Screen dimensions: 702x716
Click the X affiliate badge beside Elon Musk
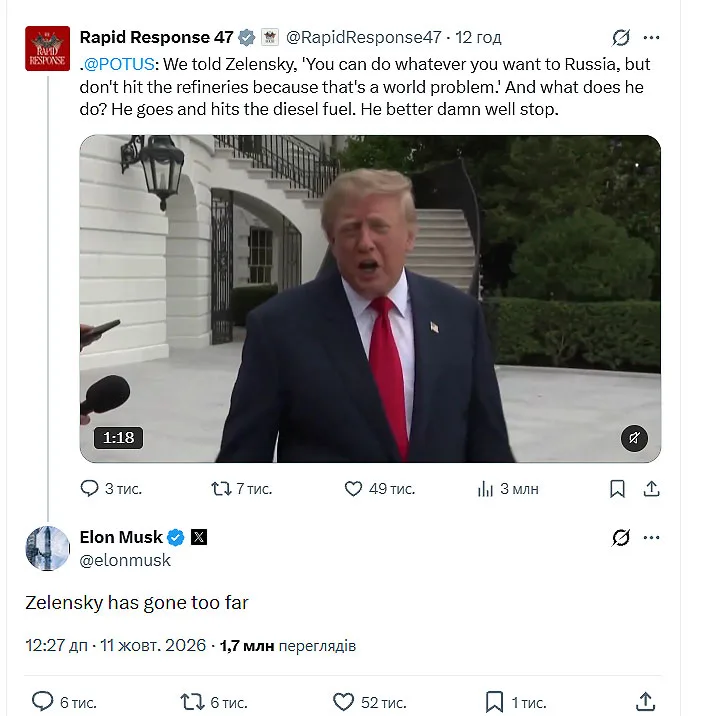(199, 537)
